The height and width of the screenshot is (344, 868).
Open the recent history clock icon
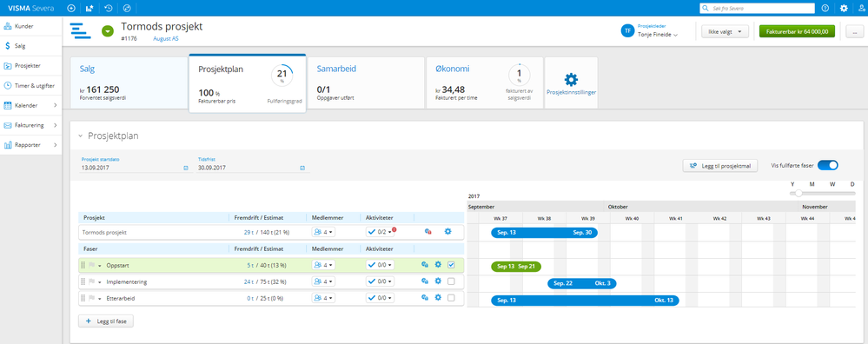click(x=109, y=9)
